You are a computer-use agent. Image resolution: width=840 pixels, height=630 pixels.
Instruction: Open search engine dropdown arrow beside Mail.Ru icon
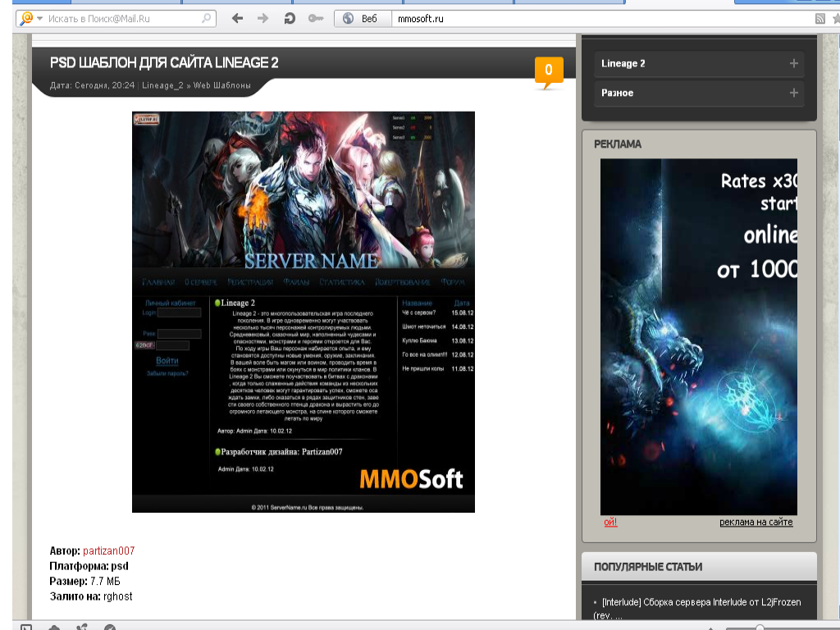(39, 19)
